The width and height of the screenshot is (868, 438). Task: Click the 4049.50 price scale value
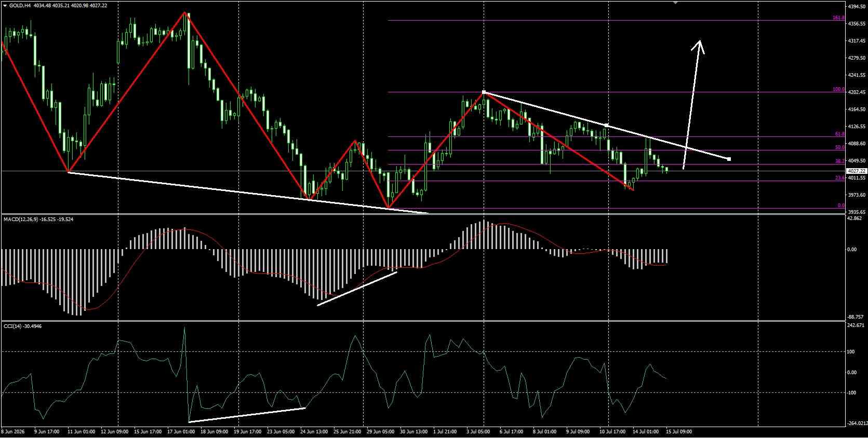coord(856,161)
